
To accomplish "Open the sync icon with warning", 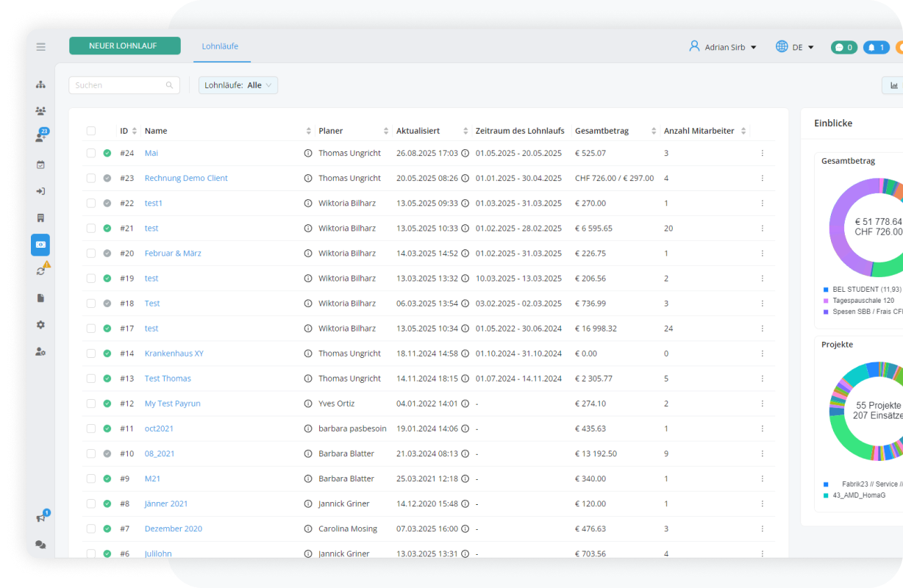I will [41, 270].
